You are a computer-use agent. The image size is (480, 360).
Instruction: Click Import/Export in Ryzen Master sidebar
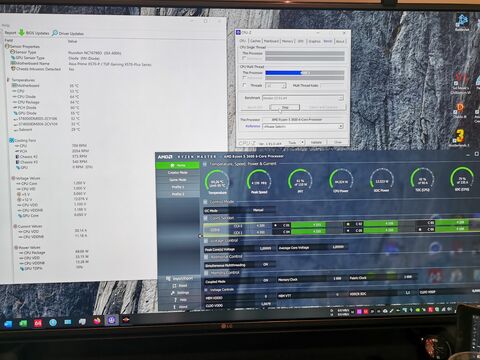(180, 279)
